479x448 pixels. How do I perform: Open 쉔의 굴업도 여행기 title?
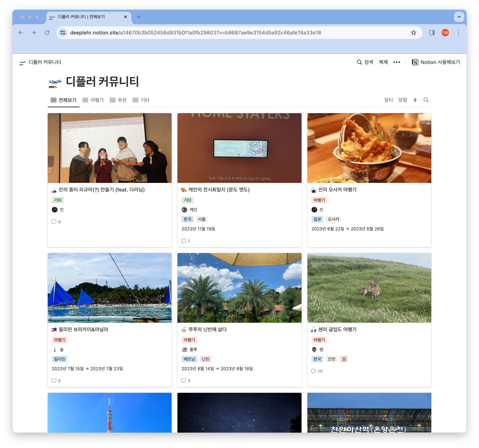[337, 329]
